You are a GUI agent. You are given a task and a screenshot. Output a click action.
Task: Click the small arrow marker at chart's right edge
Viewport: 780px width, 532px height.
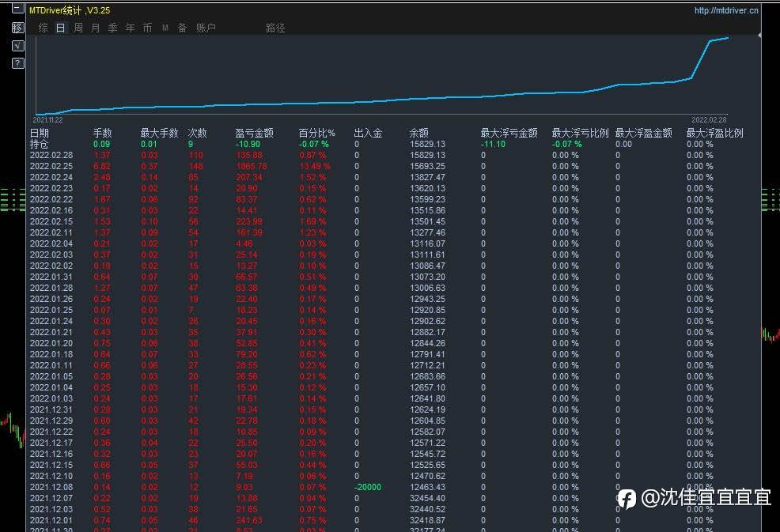[x=759, y=36]
